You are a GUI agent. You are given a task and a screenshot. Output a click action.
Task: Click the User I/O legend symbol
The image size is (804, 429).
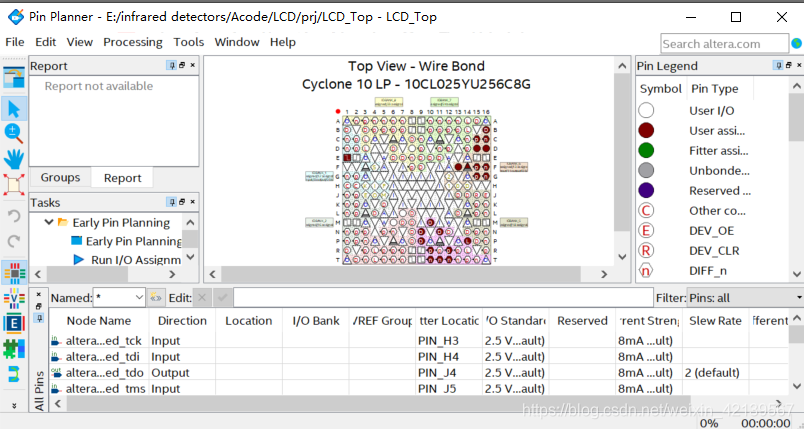pyautogui.click(x=646, y=110)
